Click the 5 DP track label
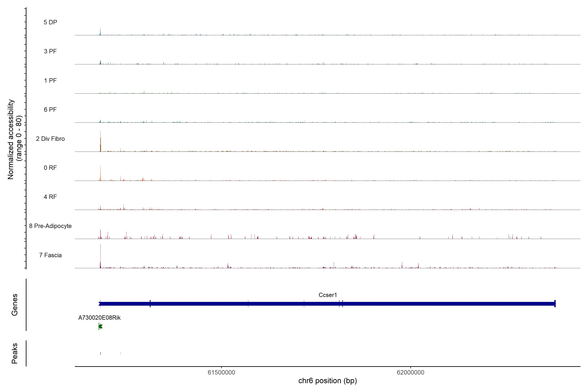This screenshot has height=392, width=588. (50, 22)
